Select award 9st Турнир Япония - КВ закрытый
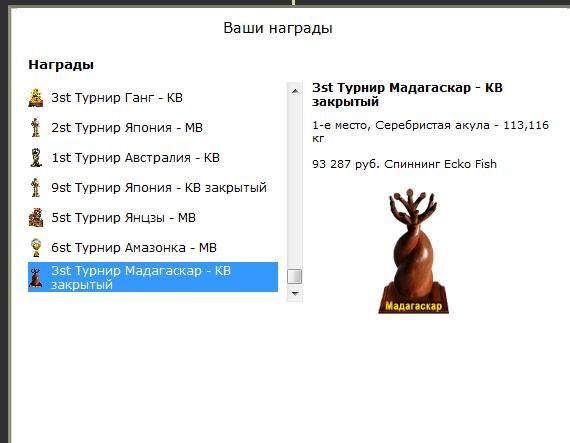 point(153,188)
